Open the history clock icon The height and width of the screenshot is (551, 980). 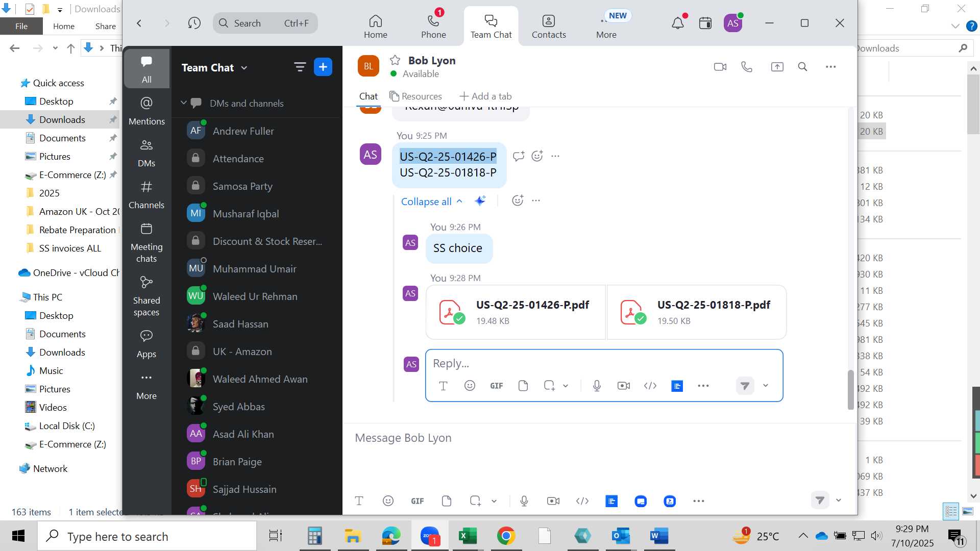[x=194, y=23]
